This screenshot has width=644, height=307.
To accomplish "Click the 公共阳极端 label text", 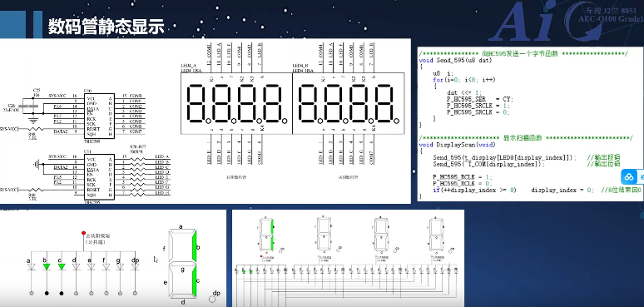I will 97,236.
